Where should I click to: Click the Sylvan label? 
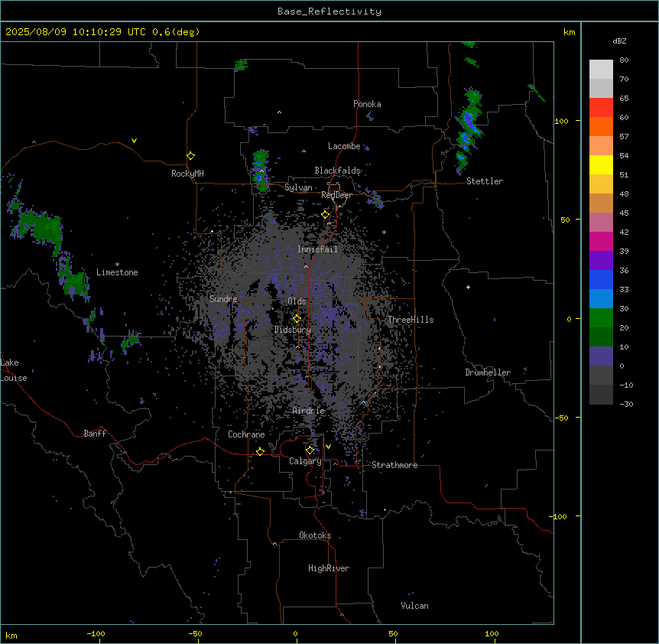coord(298,187)
